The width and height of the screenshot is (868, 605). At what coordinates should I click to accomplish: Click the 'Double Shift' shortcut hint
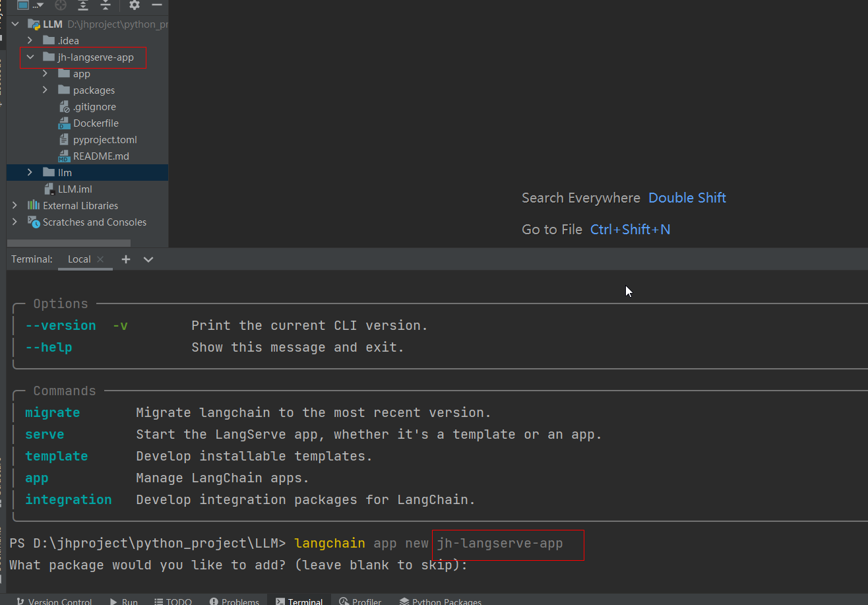(x=687, y=198)
